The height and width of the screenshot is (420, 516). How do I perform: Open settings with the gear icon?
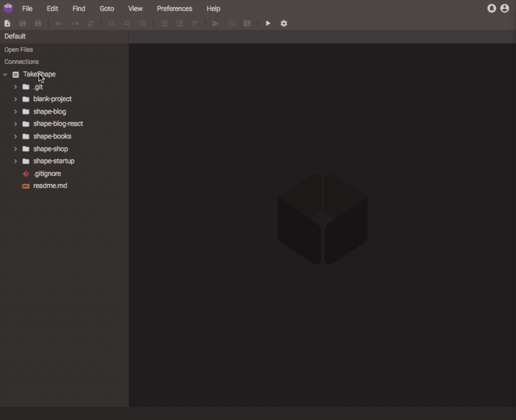pos(284,24)
